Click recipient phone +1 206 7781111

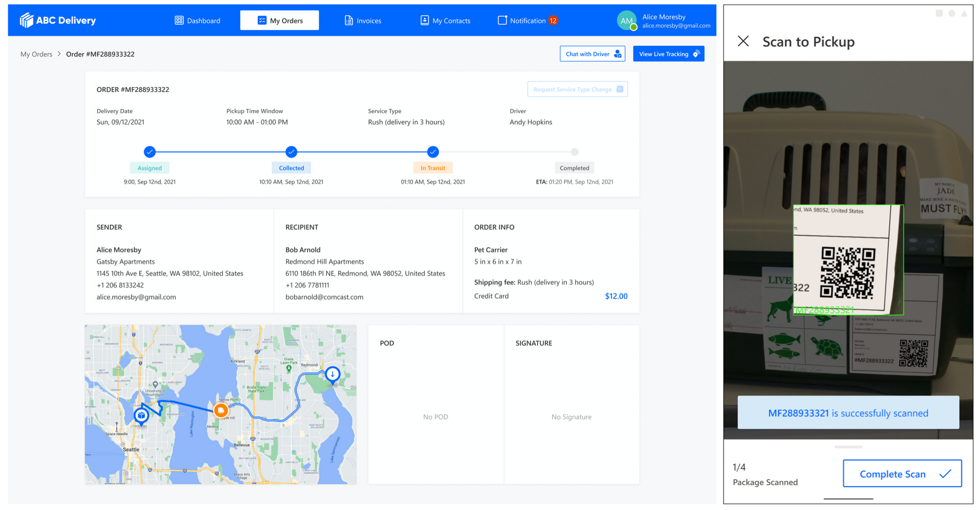tap(307, 285)
